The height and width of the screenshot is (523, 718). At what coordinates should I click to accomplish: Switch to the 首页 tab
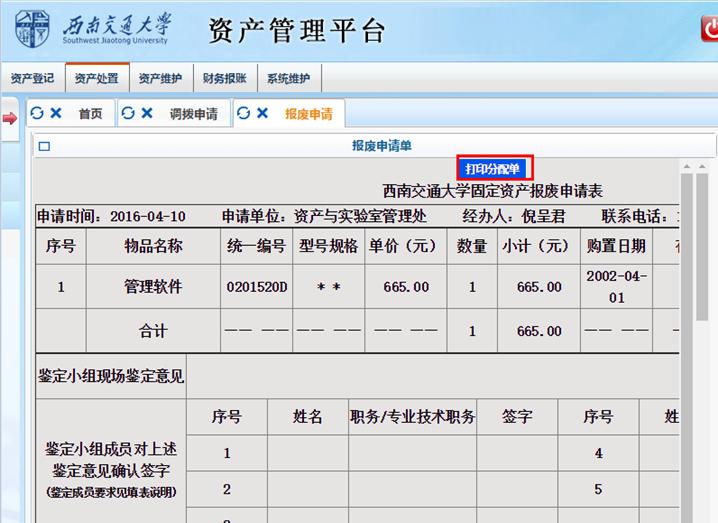click(x=90, y=114)
